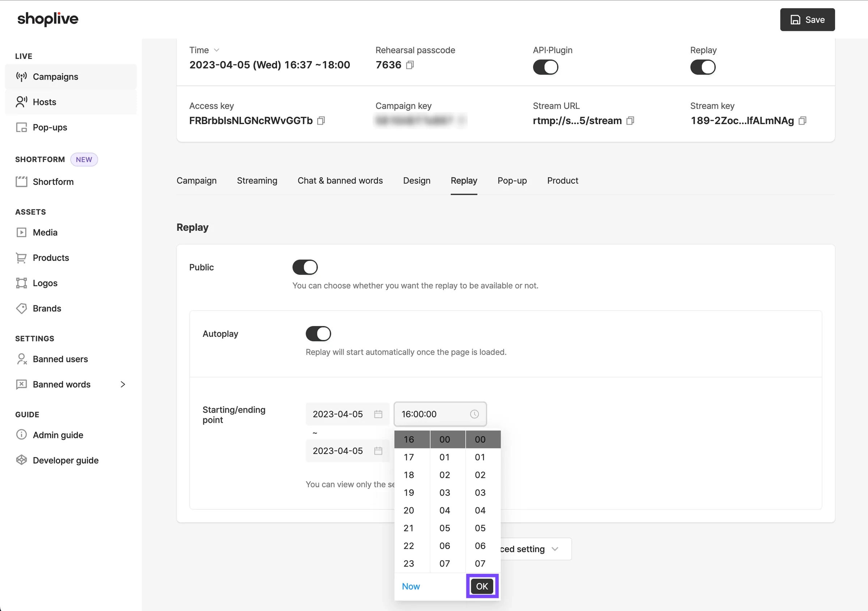Open Banned users settings
The width and height of the screenshot is (868, 611).
tap(71, 359)
